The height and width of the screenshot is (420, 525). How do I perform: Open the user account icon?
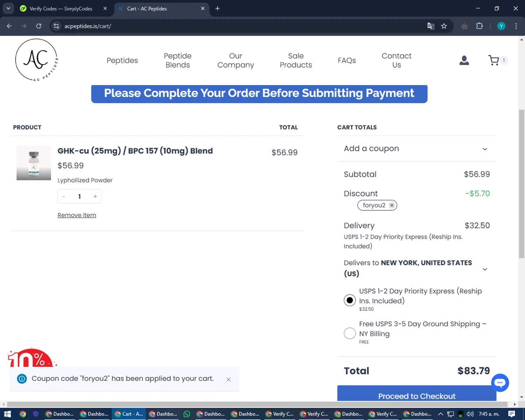pos(464,61)
